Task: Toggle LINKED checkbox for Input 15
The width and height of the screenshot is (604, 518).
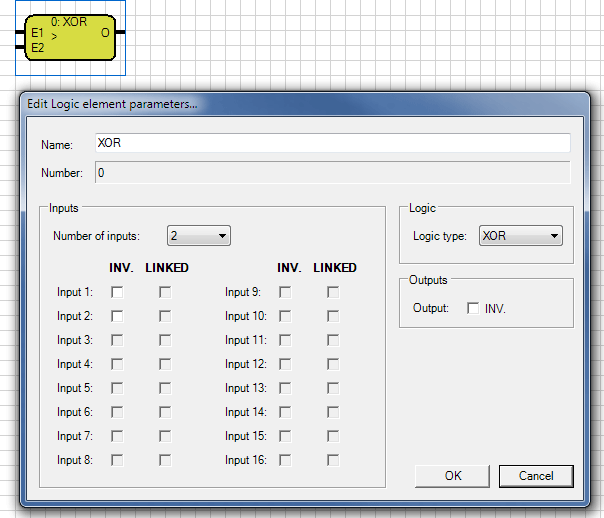Action: click(x=333, y=436)
